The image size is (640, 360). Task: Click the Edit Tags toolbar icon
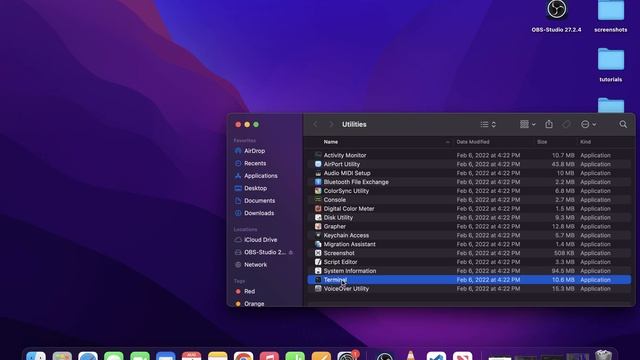566,124
